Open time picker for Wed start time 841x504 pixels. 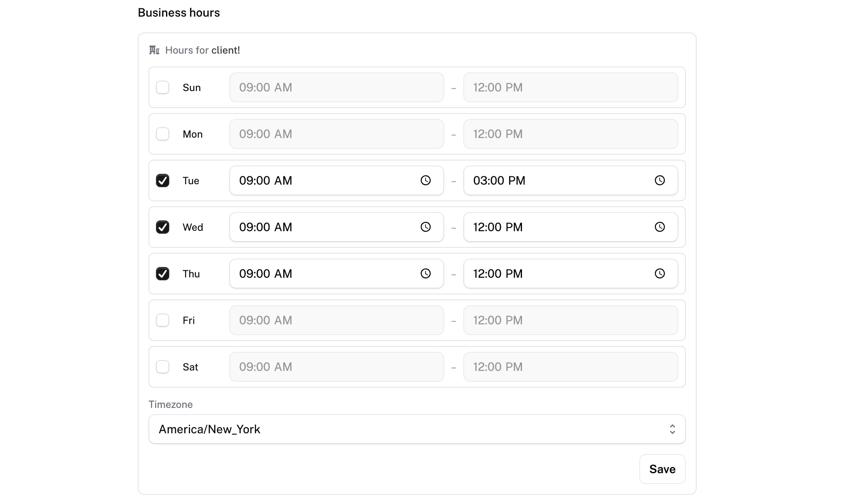[x=425, y=227]
